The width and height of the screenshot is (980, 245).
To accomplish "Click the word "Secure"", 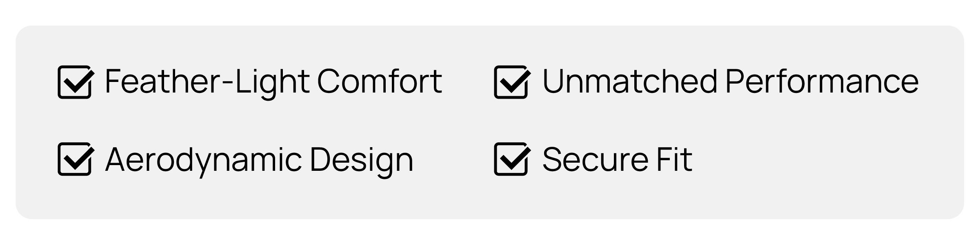I will coord(596,159).
